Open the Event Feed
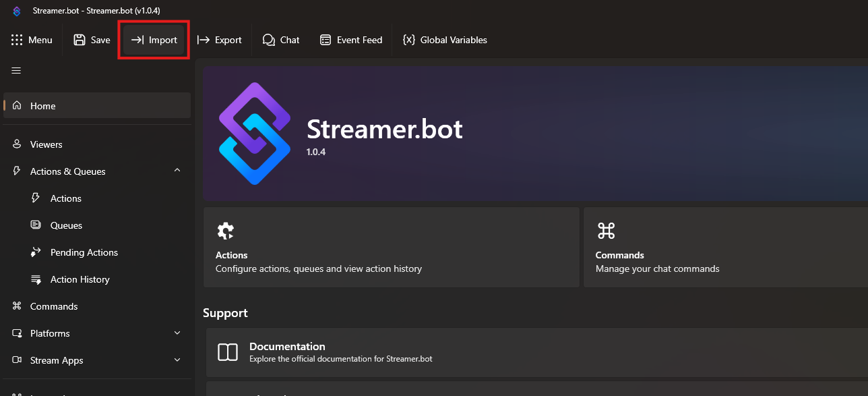868x396 pixels. click(350, 40)
